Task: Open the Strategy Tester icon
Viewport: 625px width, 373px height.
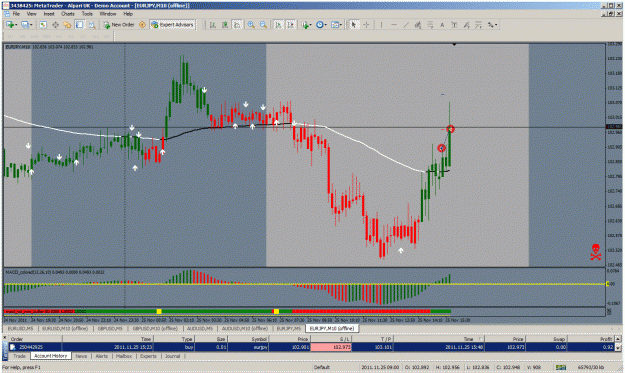Action: point(92,25)
